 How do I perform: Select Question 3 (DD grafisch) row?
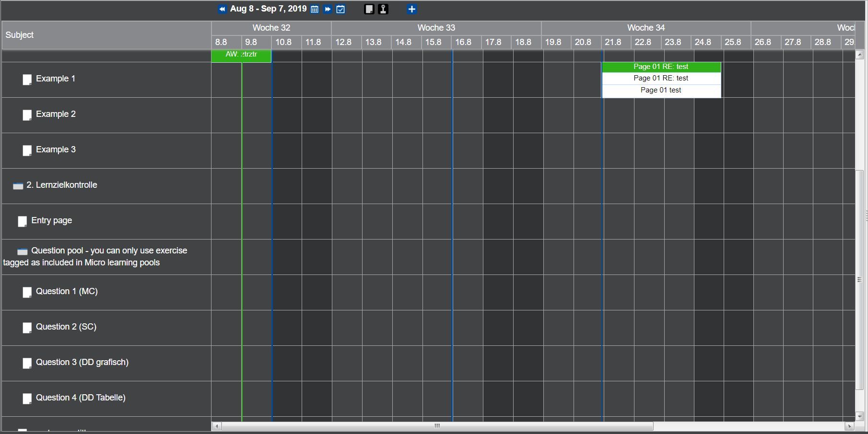coord(82,362)
